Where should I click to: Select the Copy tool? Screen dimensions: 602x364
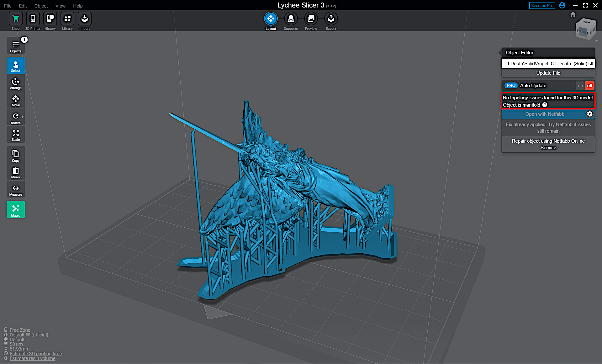click(15, 155)
